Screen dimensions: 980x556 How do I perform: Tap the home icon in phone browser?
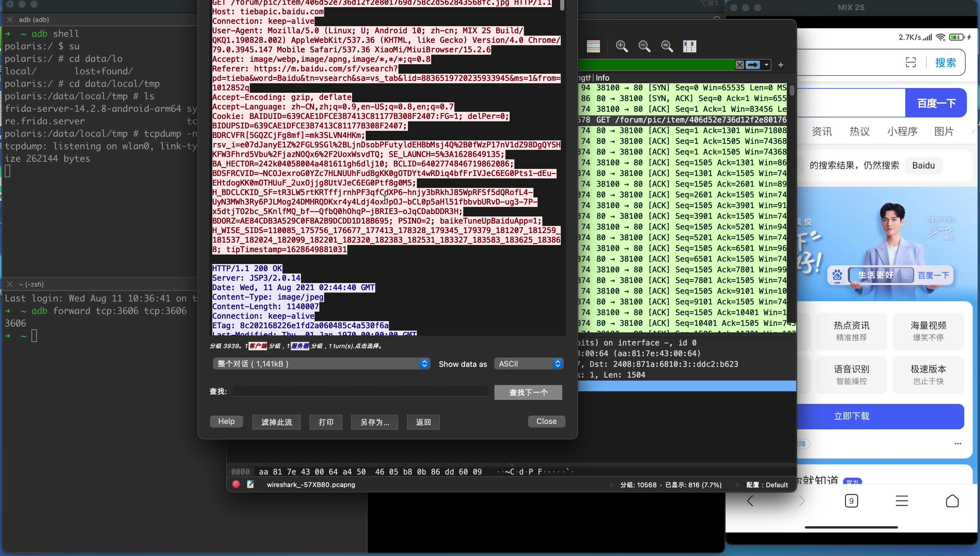point(952,501)
